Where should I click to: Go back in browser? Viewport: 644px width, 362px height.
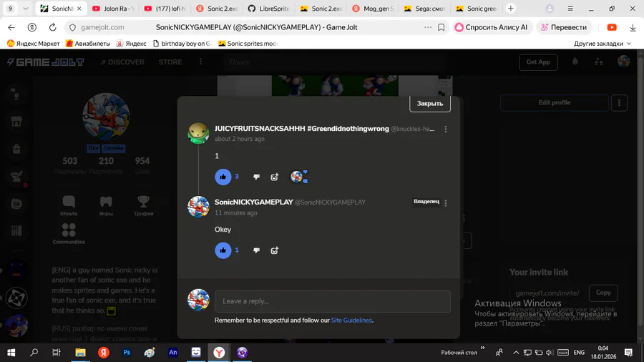coord(11,27)
